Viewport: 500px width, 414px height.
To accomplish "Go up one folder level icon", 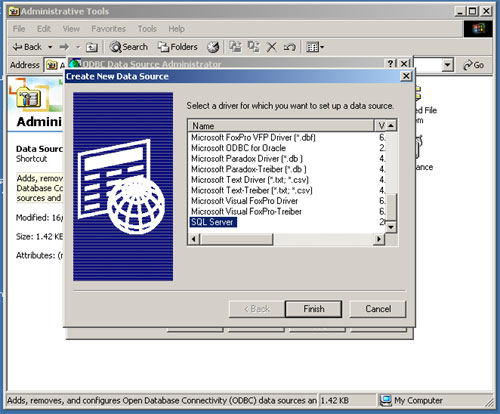I will (92, 47).
